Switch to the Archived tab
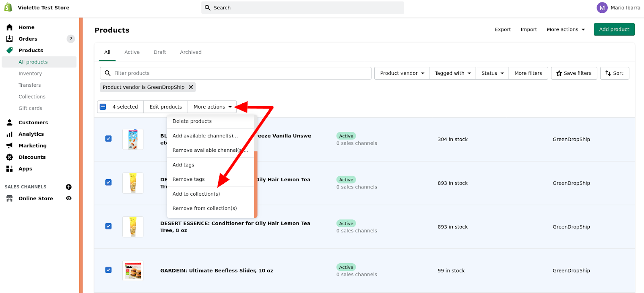The width and height of the screenshot is (644, 293). point(191,52)
